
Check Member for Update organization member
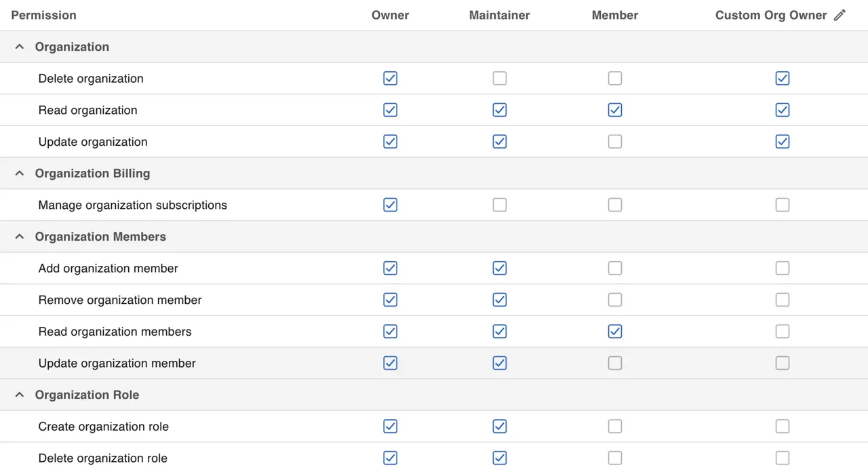tap(615, 364)
